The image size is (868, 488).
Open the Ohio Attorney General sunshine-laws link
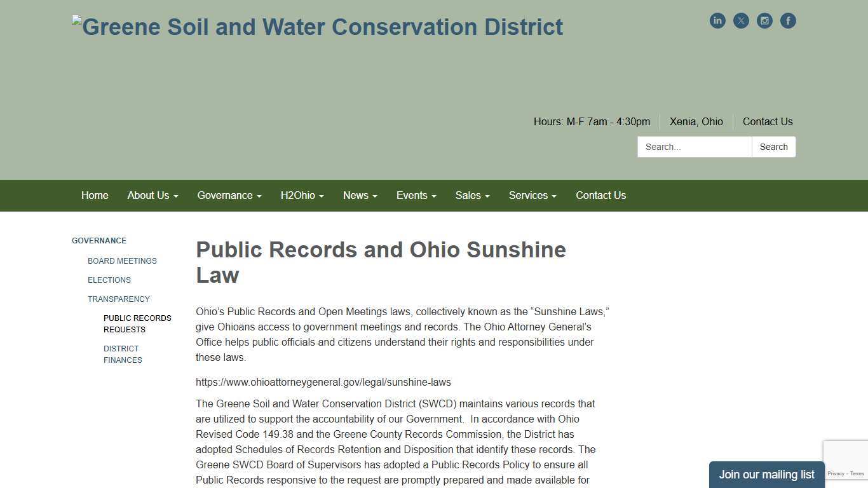(x=323, y=382)
